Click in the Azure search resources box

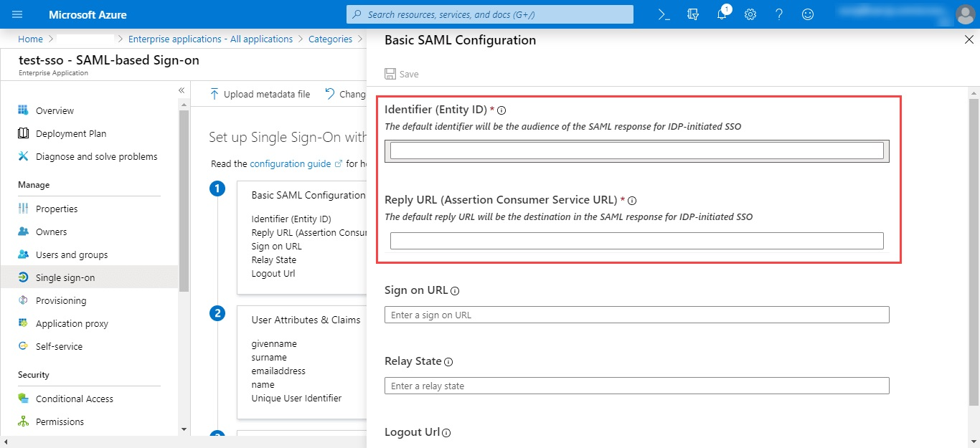pyautogui.click(x=490, y=14)
